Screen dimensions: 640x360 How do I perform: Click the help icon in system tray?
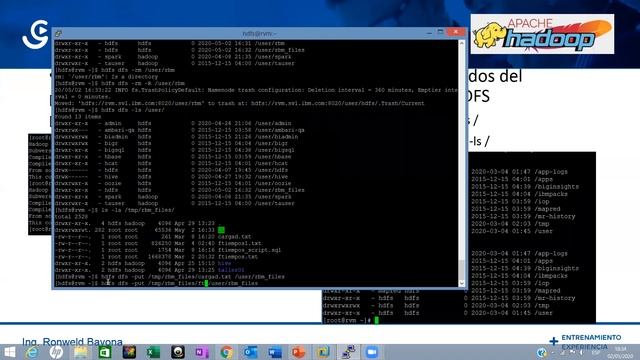[542, 352]
